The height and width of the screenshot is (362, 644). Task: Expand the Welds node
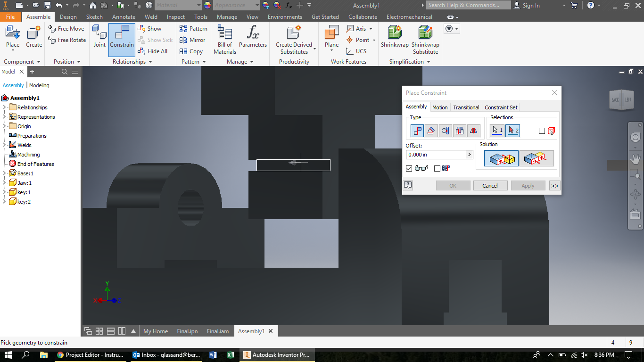coord(4,145)
